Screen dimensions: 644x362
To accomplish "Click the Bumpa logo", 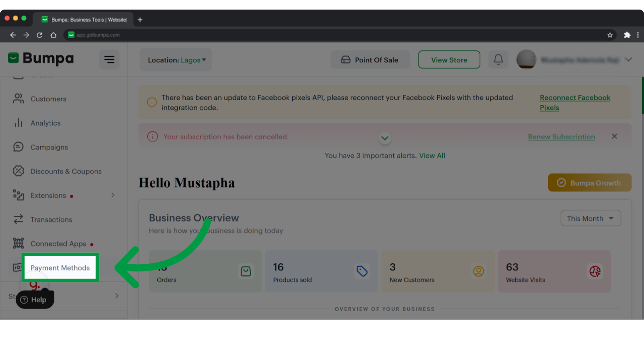I will 41,59.
